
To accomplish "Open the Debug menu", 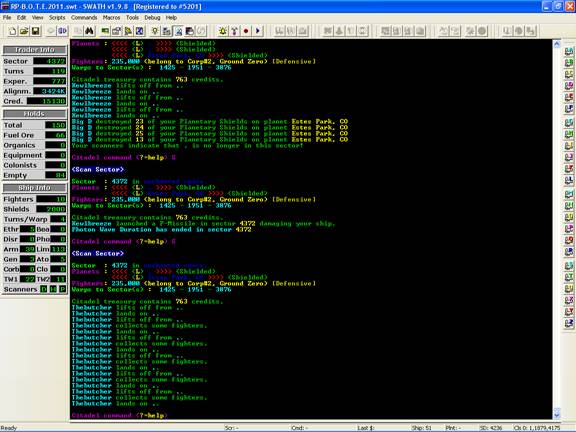I will pyautogui.click(x=152, y=17).
